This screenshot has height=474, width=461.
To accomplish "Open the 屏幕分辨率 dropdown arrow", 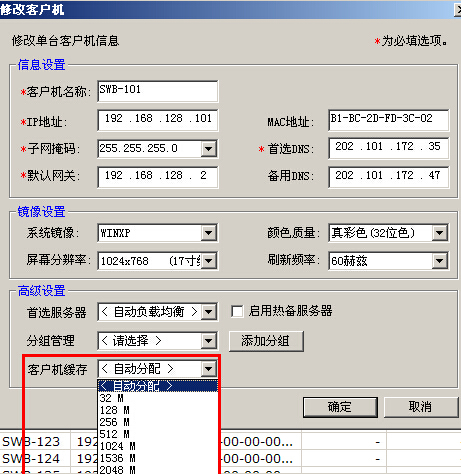I will (209, 261).
